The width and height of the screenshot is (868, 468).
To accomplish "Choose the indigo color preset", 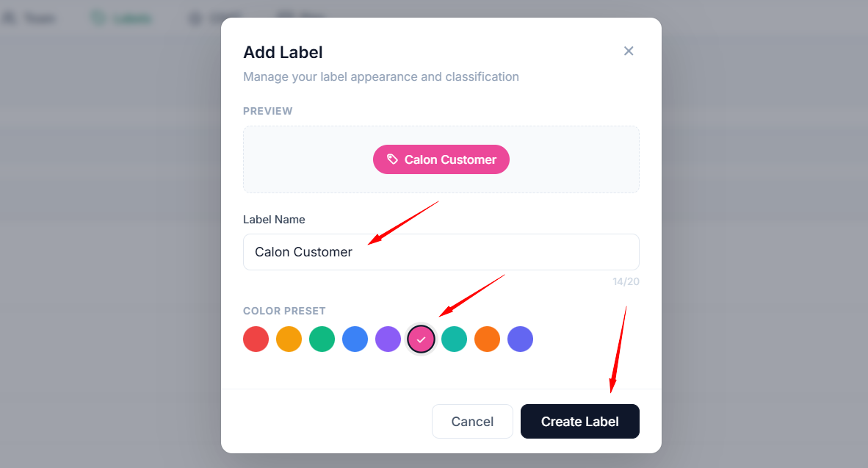I will (x=520, y=339).
